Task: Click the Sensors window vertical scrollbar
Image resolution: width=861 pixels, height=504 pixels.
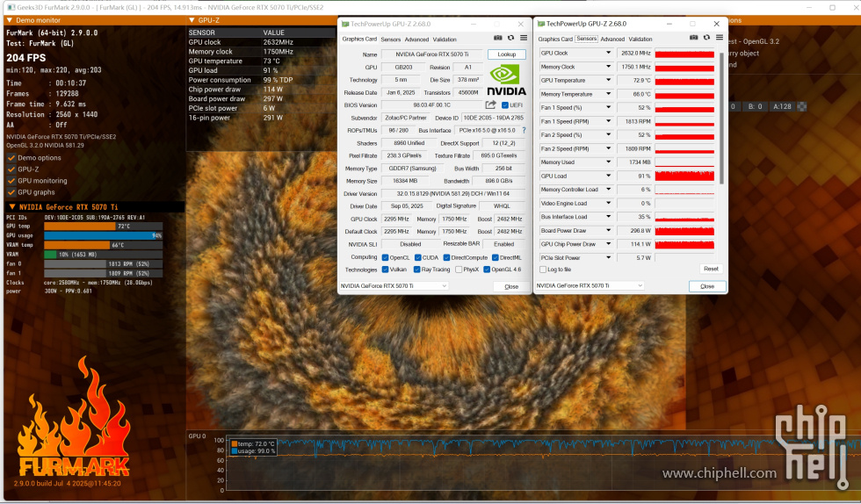Action: 721,118
